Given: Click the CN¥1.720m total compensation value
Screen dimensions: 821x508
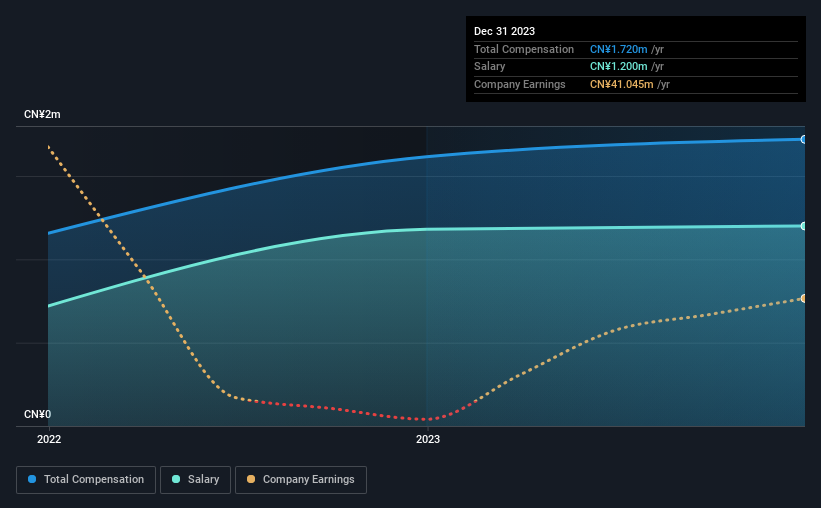Looking at the screenshot, I should (x=618, y=49).
